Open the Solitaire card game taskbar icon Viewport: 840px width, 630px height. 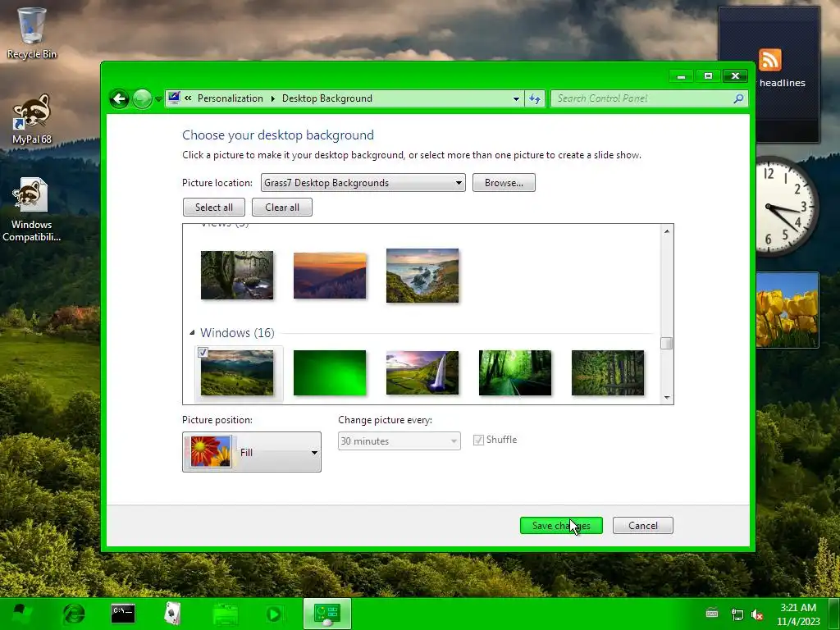(172, 614)
